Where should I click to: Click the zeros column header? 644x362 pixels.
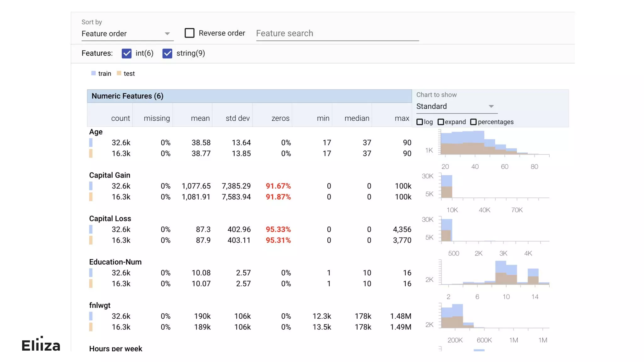point(280,118)
